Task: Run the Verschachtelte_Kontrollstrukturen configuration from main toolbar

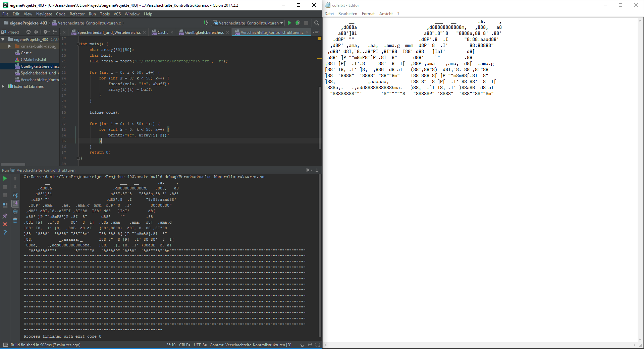Action: coord(289,23)
